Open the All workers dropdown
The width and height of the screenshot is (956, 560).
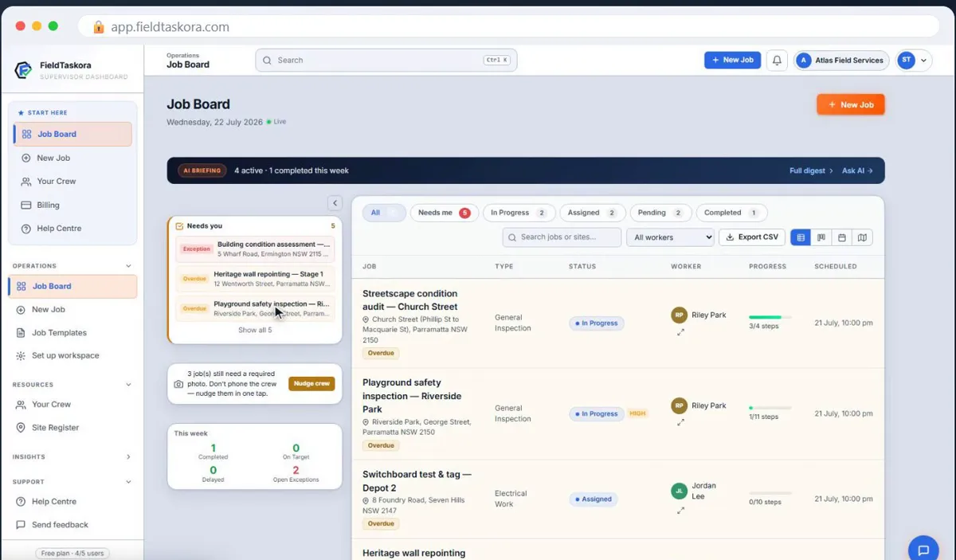[670, 237]
